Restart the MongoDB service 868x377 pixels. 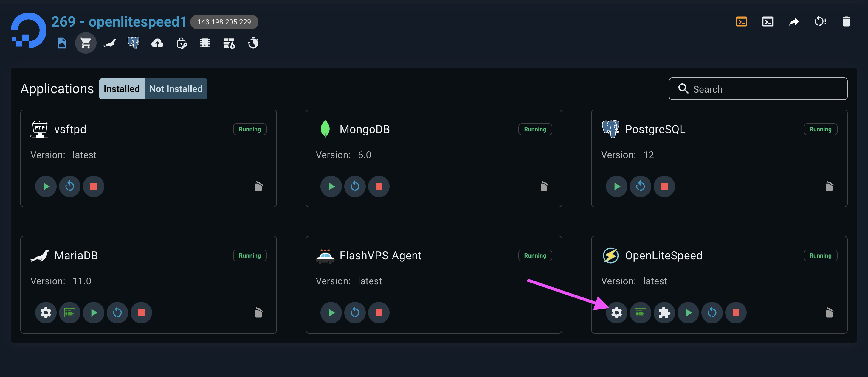point(355,186)
